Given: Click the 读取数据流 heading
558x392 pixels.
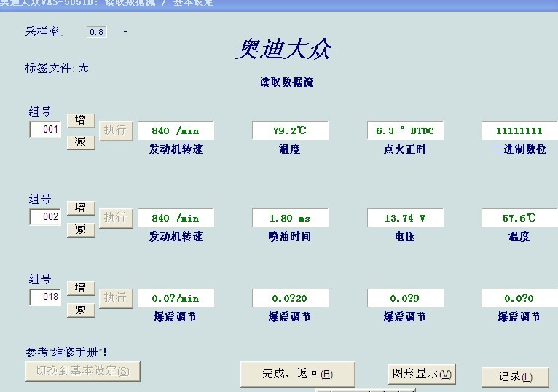Looking at the screenshot, I should pos(287,82).
